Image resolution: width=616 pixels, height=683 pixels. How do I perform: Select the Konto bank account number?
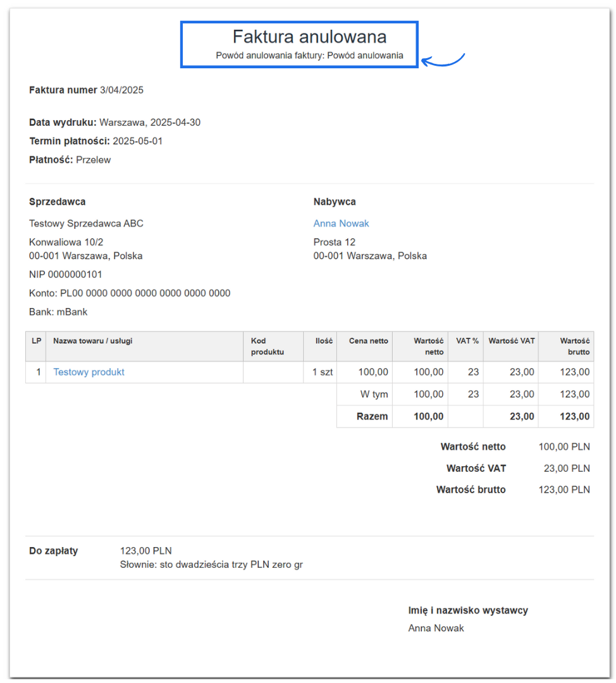145,293
